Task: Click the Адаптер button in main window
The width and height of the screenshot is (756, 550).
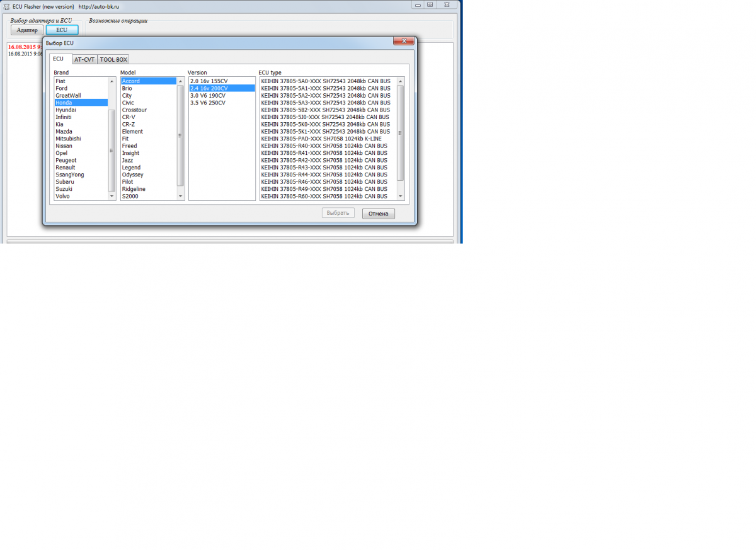Action: (x=27, y=30)
